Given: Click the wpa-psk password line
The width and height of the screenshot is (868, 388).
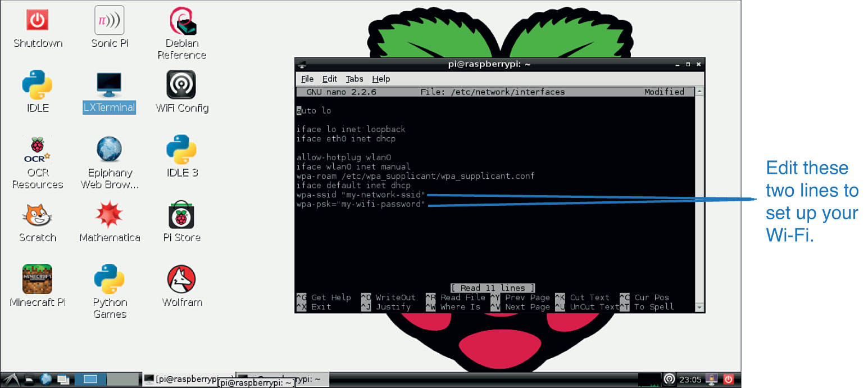Looking at the screenshot, I should (x=361, y=204).
